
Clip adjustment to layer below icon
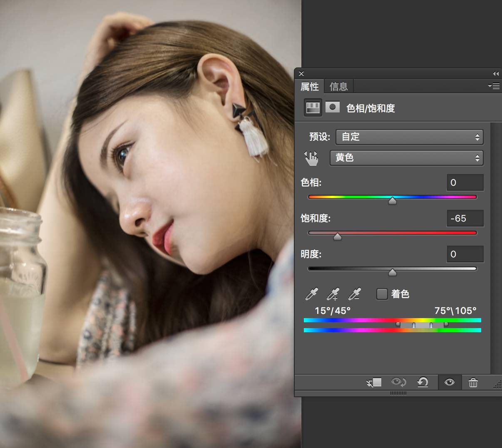pos(374,382)
